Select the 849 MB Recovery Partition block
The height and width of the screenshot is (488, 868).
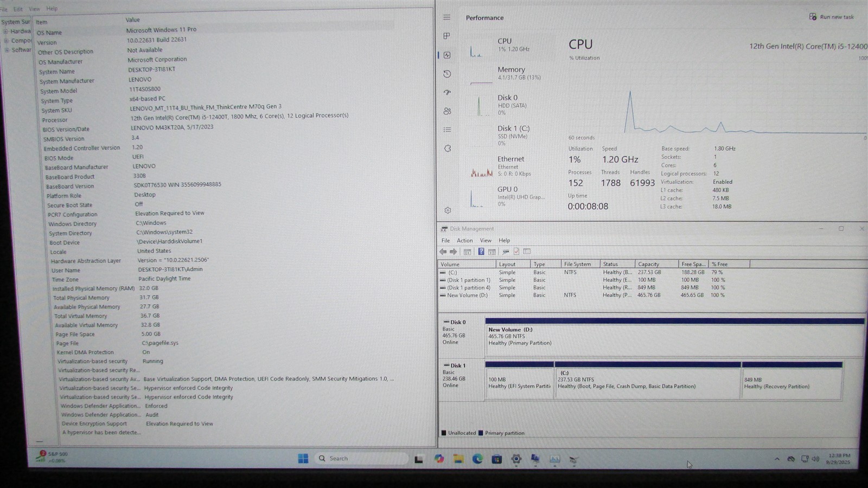pos(792,381)
